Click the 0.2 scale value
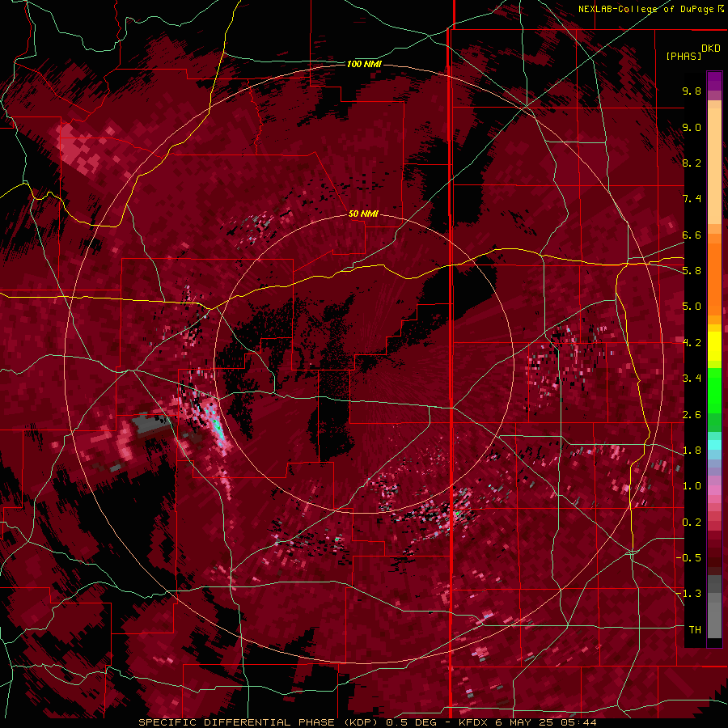Image resolution: width=728 pixels, height=728 pixels. (x=692, y=523)
